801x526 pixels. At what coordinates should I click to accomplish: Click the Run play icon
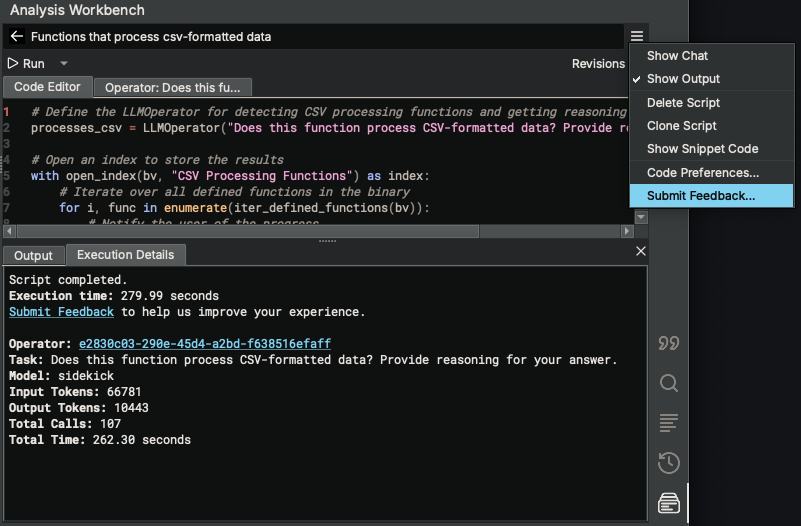point(13,63)
